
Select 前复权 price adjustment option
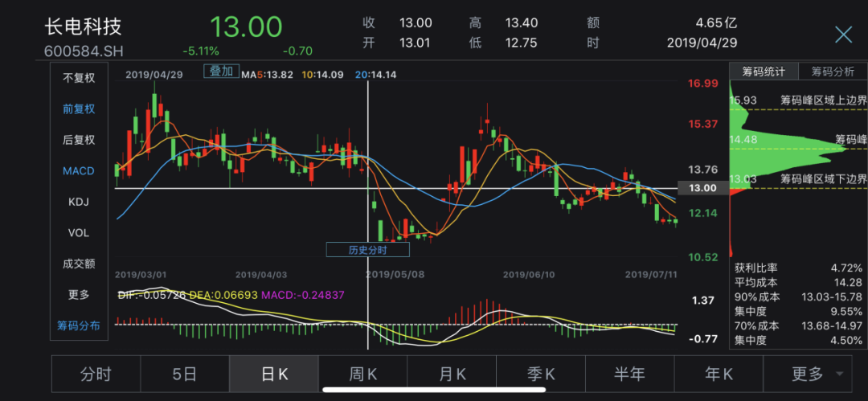click(79, 109)
